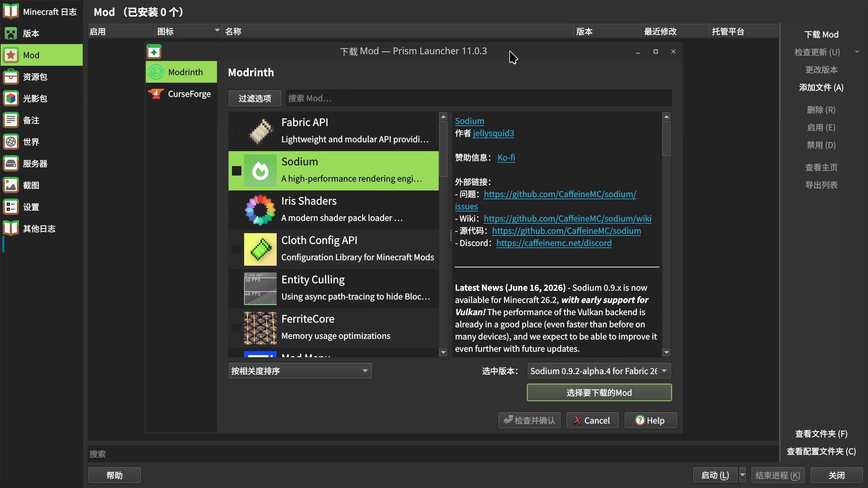Viewport: 868px width, 488px height.
Task: Click the 名称 column header
Action: click(x=398, y=31)
